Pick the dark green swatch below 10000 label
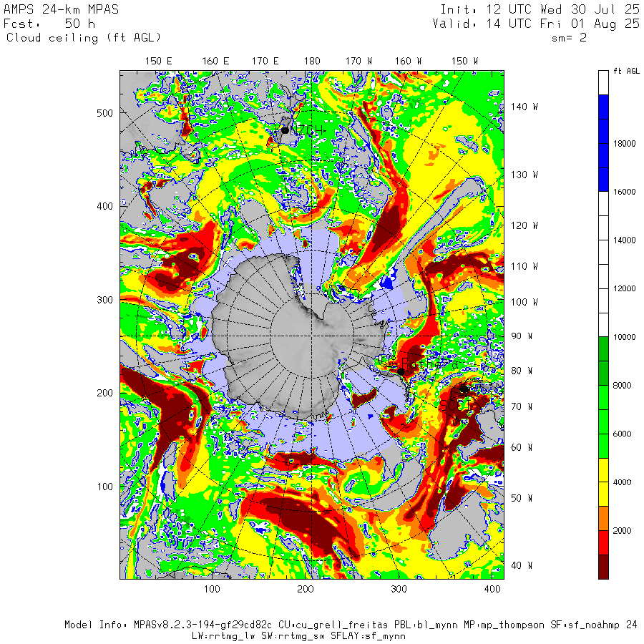This screenshot has height=644, width=644. click(603, 348)
